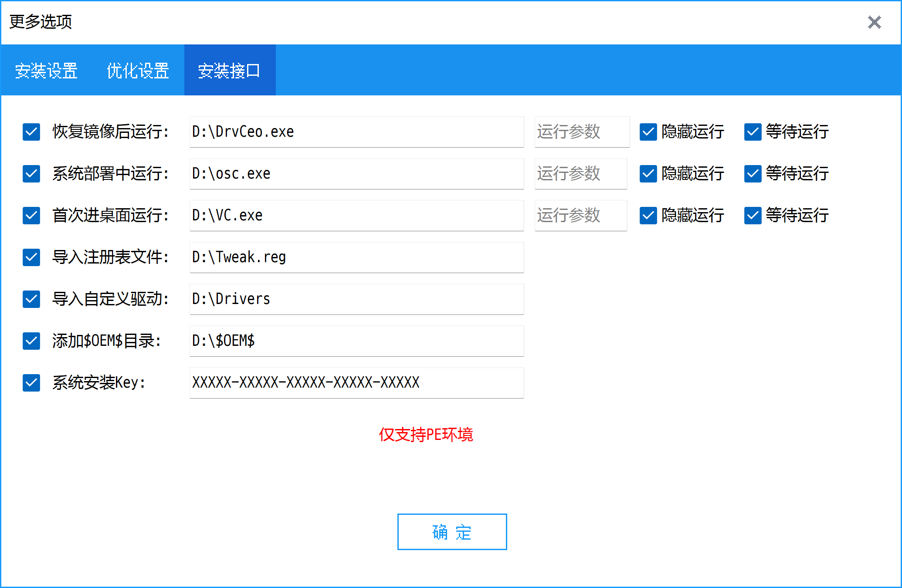Click the D:\Drivers folder path field
Image resolution: width=902 pixels, height=588 pixels.
[356, 299]
